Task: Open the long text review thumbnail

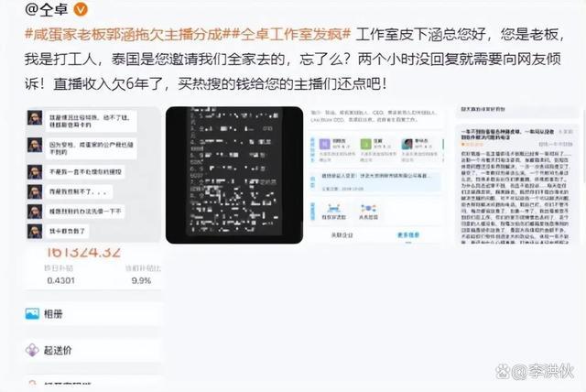Action: click(517, 175)
